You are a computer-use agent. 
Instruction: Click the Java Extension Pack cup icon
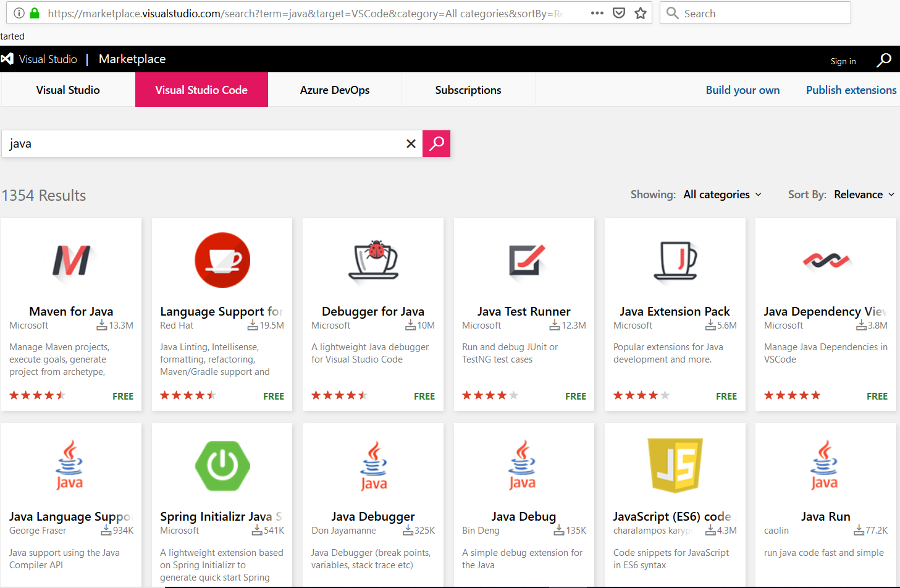[675, 260]
